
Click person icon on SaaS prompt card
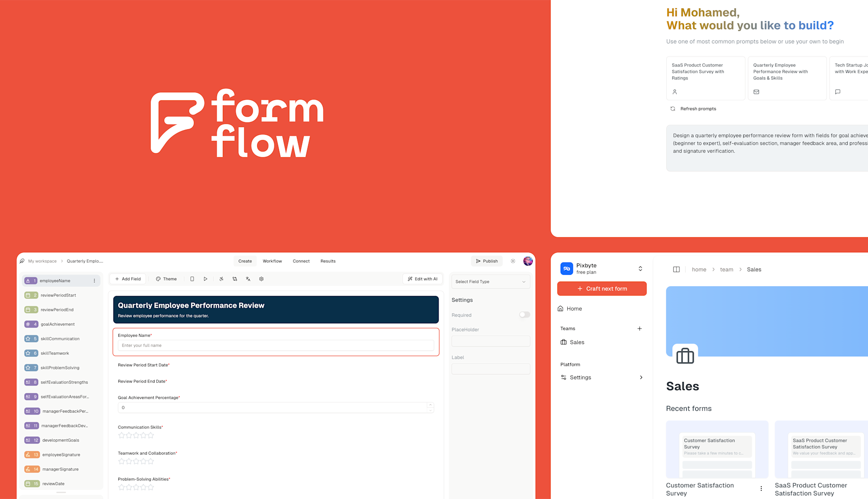675,92
